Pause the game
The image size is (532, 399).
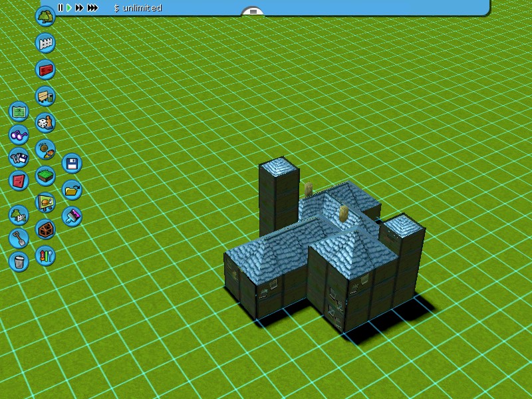tap(61, 7)
